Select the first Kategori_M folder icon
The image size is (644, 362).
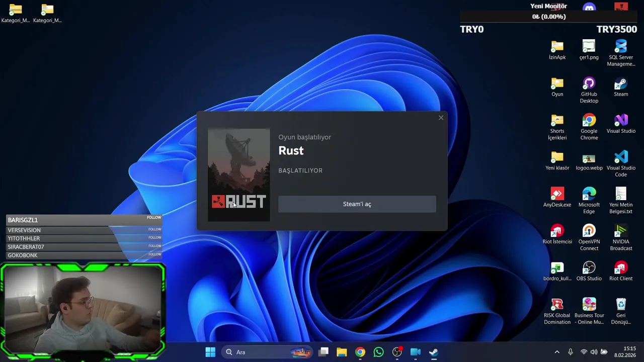[x=16, y=13]
